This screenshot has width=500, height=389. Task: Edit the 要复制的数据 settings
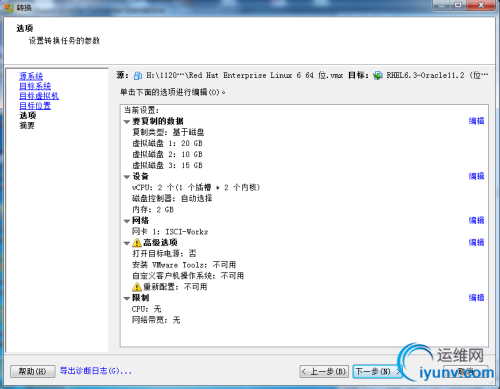476,121
